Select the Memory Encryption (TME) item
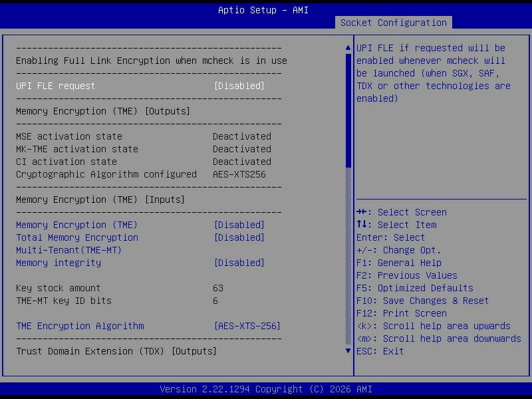This screenshot has width=532, height=399. pyautogui.click(x=76, y=225)
